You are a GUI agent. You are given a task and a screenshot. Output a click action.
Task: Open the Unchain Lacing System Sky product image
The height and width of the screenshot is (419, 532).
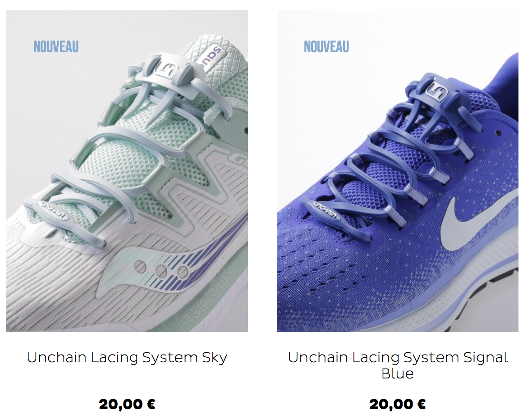pyautogui.click(x=127, y=171)
